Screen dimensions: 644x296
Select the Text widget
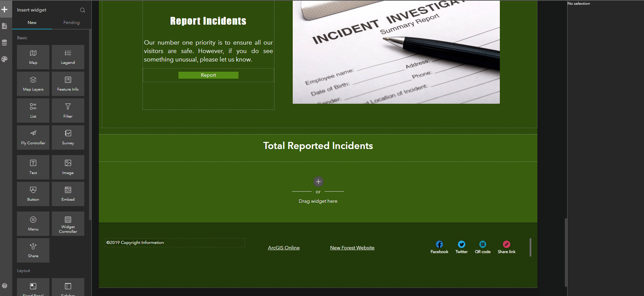point(33,167)
